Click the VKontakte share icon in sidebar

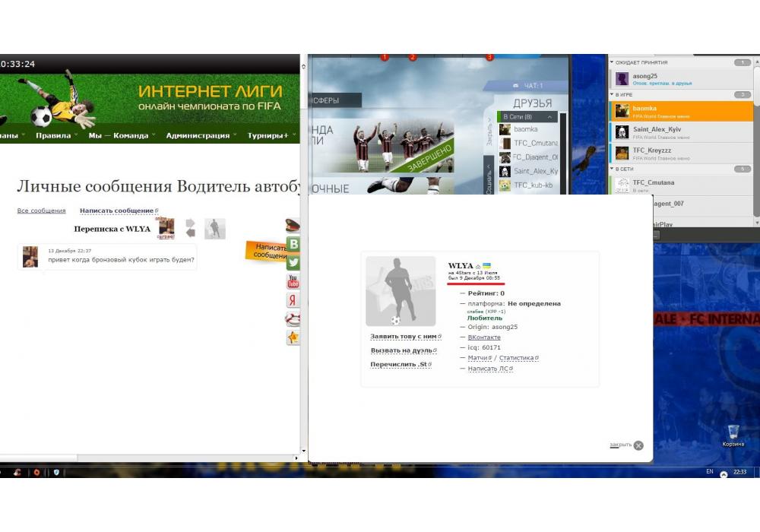293,245
